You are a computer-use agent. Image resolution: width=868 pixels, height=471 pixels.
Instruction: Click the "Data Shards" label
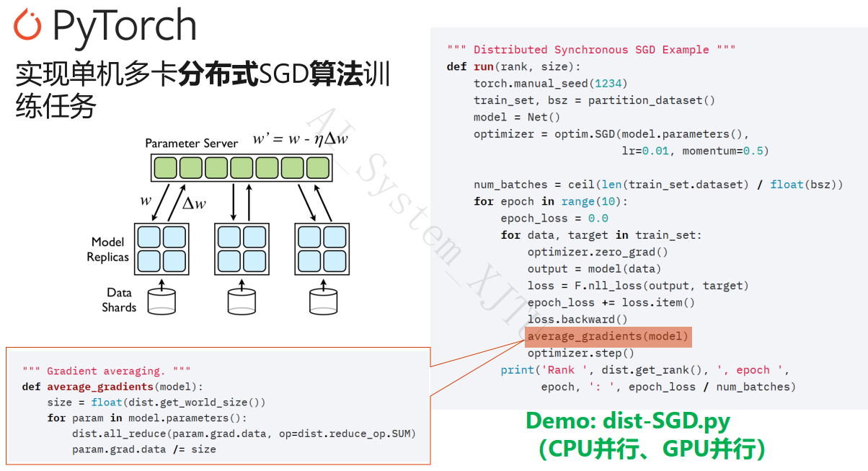click(119, 300)
